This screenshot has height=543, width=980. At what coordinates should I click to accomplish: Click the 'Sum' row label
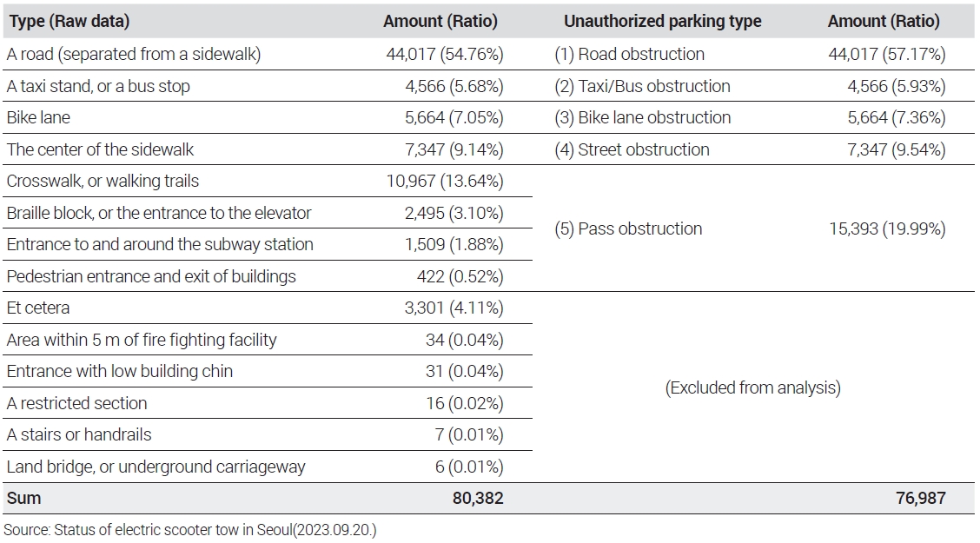[23, 498]
